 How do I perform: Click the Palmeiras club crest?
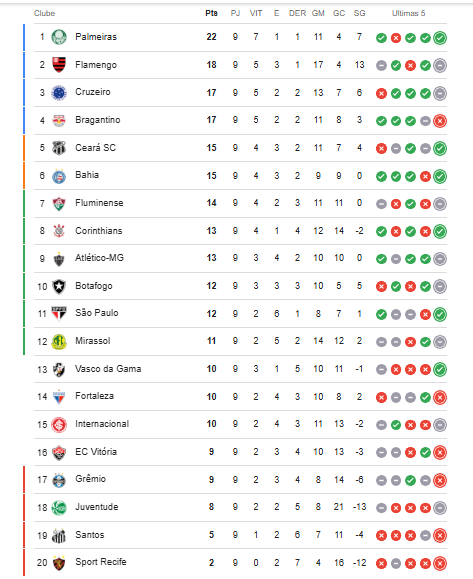(x=59, y=37)
